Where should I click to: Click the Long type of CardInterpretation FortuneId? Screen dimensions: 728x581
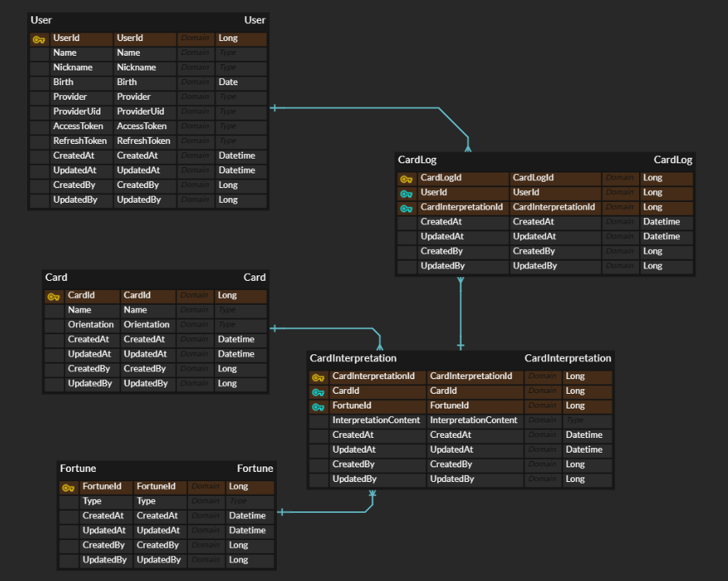tap(587, 405)
